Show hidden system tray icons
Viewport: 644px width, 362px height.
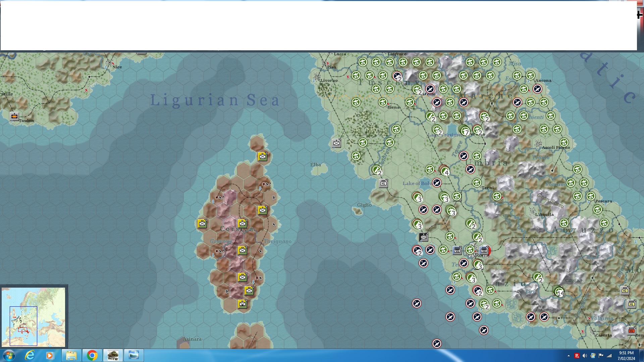pyautogui.click(x=569, y=356)
